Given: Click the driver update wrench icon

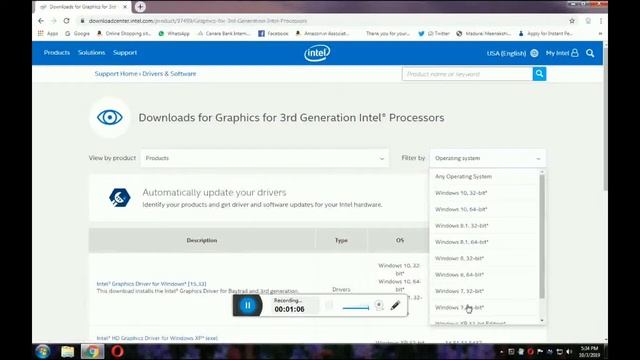Looking at the screenshot, I should click(120, 198).
